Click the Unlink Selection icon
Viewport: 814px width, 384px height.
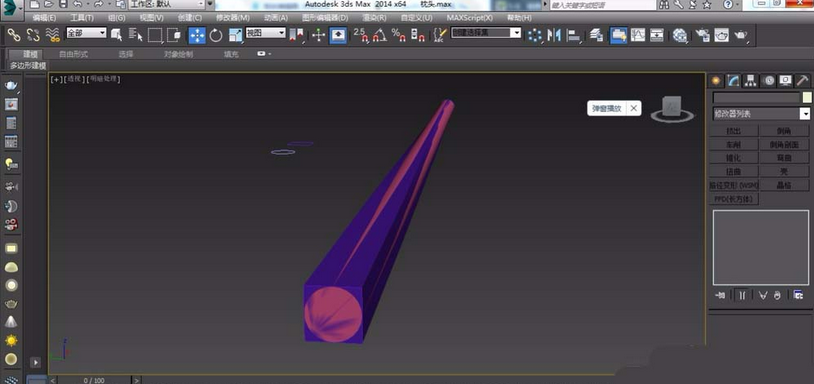33,35
